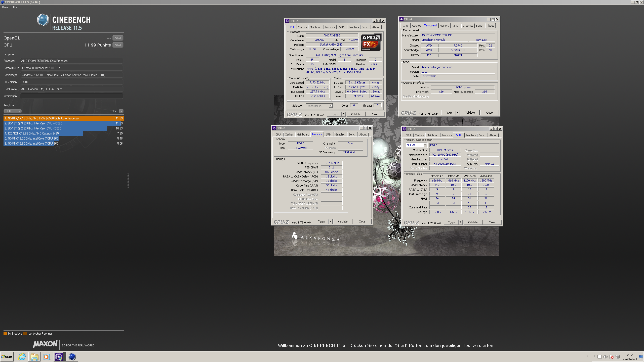Open the Tools arrow in the CPU-Z Mainboard window
The width and height of the screenshot is (644, 362).
coord(458,113)
